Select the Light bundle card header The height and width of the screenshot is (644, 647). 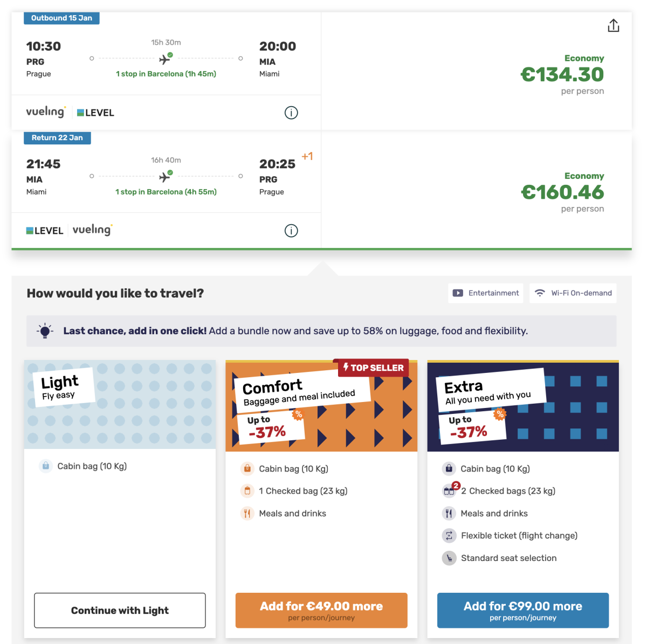pos(120,404)
